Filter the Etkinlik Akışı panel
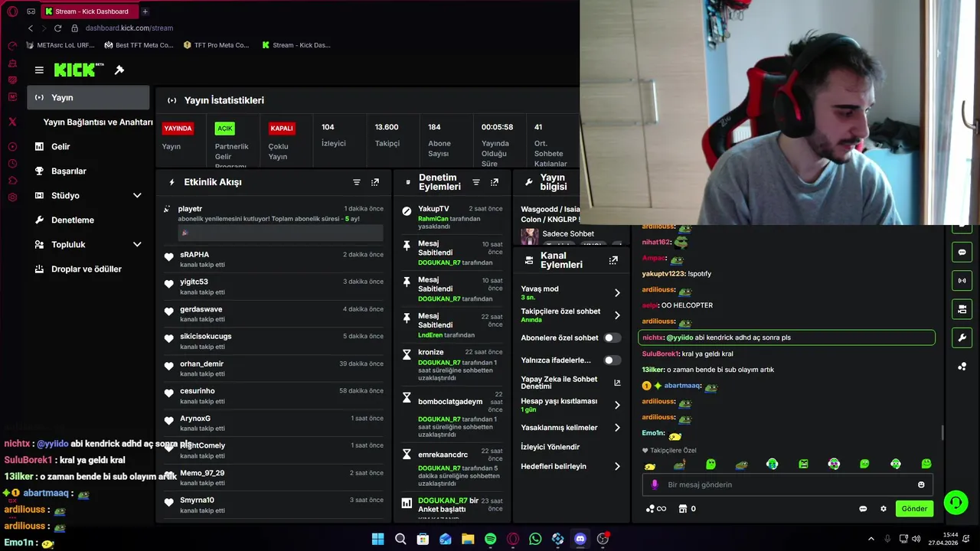Screen dimensions: 980x551 coord(357,182)
